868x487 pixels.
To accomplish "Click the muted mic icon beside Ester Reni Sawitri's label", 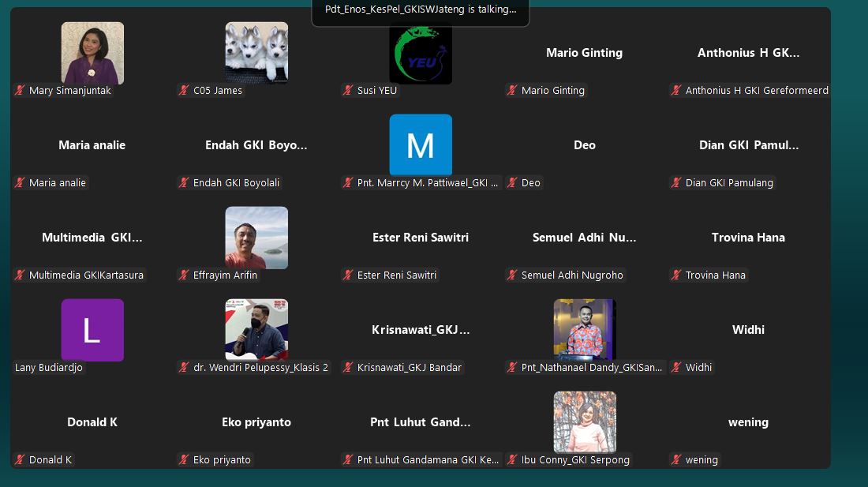I will (348, 275).
